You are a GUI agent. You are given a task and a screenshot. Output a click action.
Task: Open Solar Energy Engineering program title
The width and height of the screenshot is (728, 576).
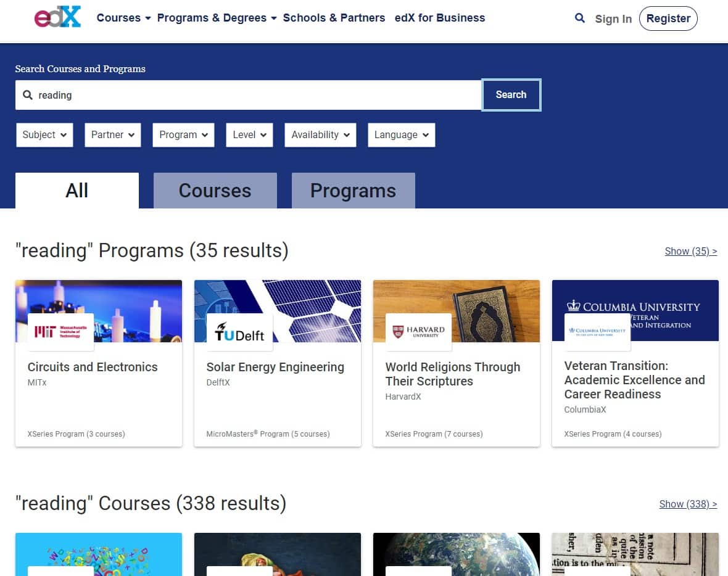click(x=275, y=367)
